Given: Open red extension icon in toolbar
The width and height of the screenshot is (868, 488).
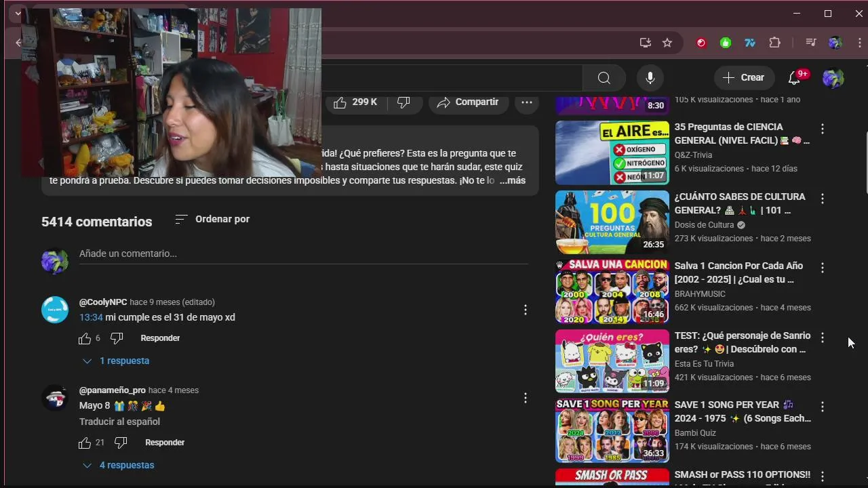Looking at the screenshot, I should 701,43.
